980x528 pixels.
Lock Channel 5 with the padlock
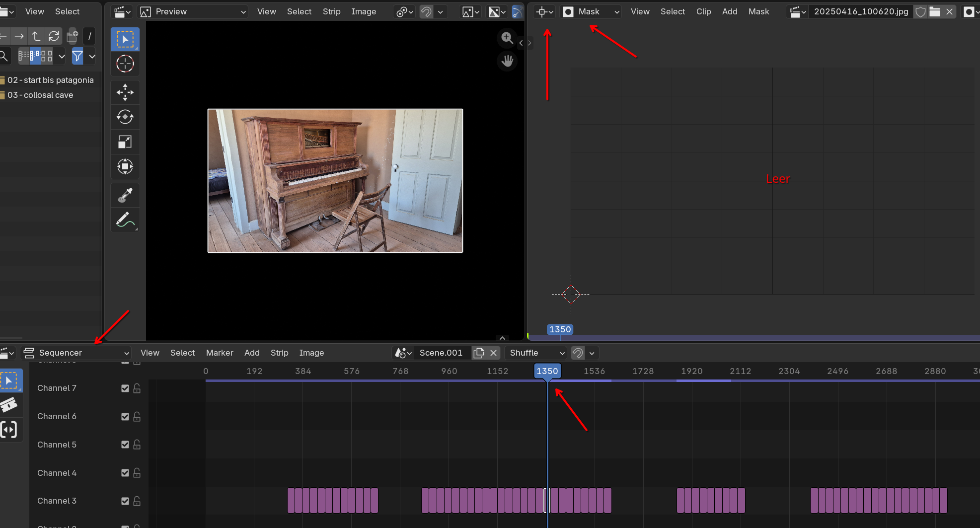click(137, 445)
